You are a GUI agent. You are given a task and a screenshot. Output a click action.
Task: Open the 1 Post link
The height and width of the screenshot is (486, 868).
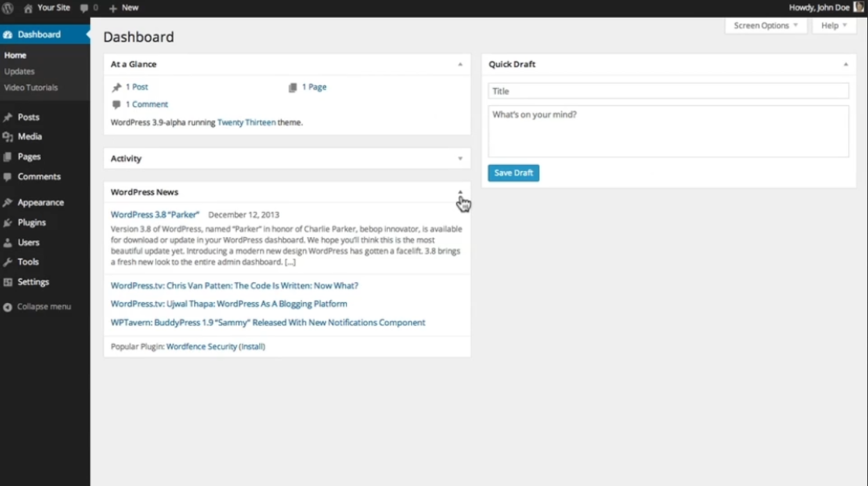(x=137, y=87)
